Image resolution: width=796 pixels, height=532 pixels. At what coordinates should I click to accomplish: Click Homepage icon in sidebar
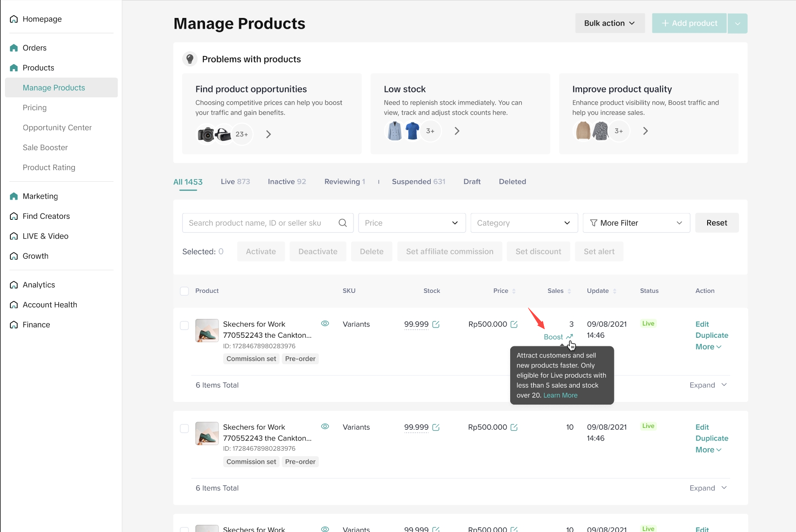(x=14, y=19)
